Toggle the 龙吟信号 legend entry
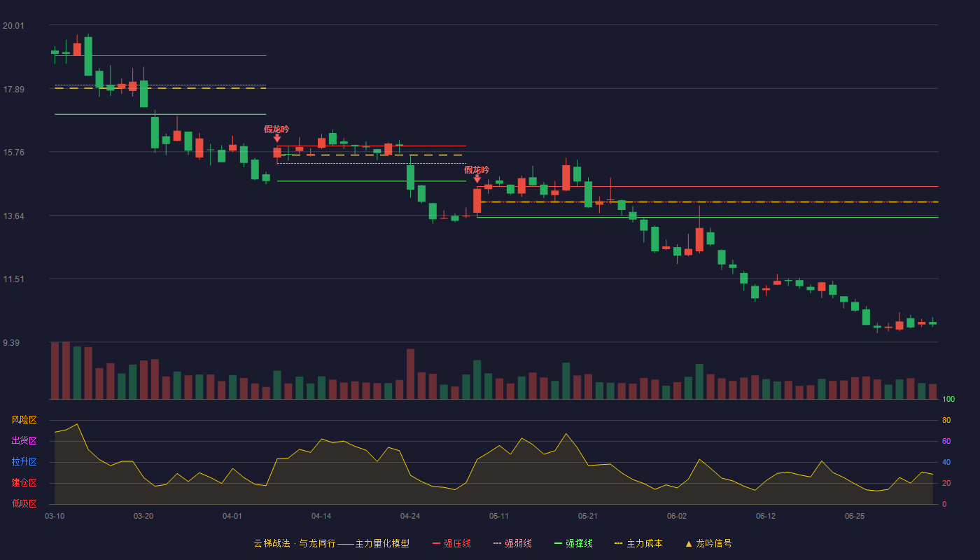The width and height of the screenshot is (980, 560). [x=708, y=543]
